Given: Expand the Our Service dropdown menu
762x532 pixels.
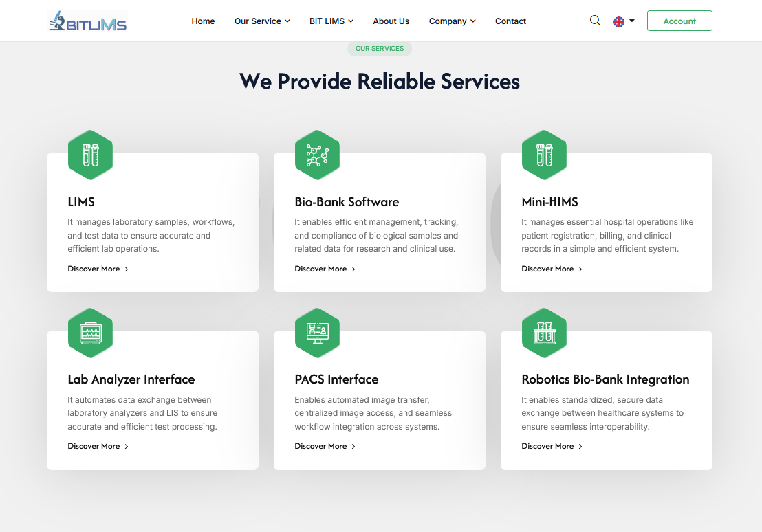Looking at the screenshot, I should coord(262,21).
